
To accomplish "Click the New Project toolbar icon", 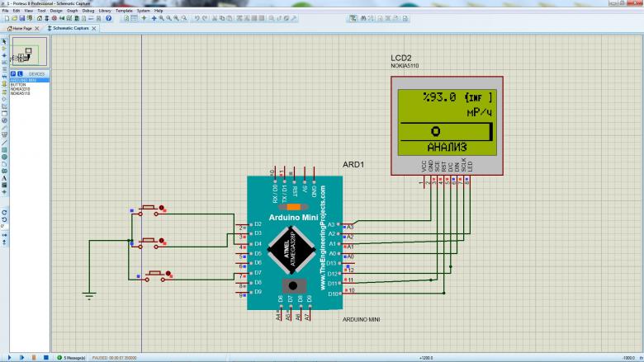I will 7,18.
